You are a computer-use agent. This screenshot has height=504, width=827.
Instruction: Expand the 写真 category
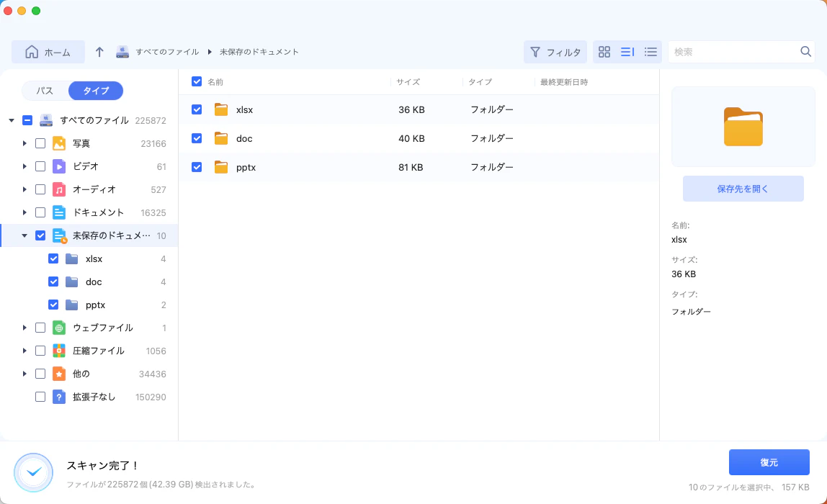click(x=24, y=143)
